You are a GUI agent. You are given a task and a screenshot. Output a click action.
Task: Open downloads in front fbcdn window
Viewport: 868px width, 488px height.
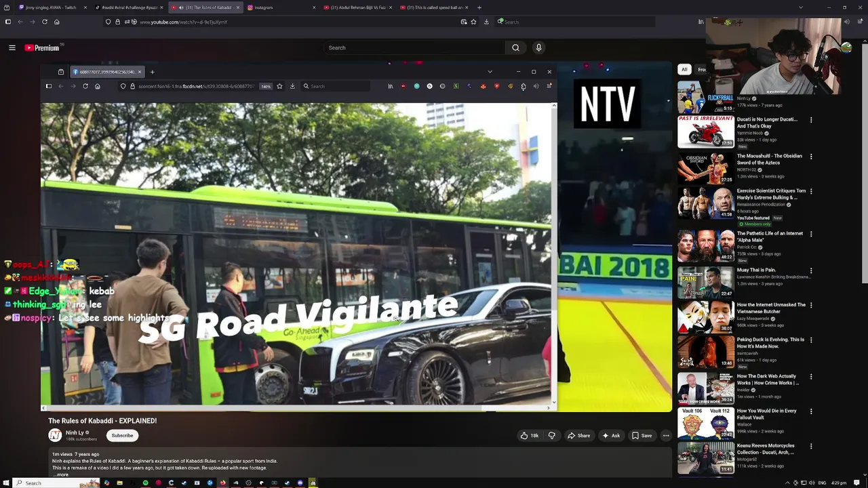(x=292, y=86)
